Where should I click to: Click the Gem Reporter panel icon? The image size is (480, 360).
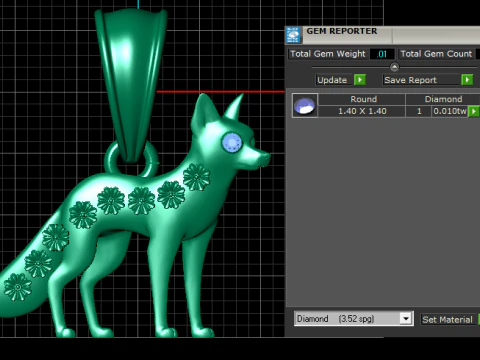[x=293, y=35]
